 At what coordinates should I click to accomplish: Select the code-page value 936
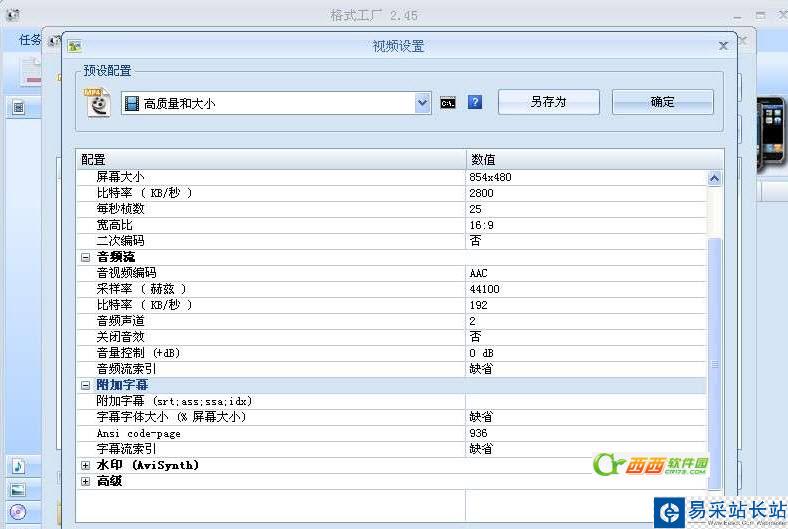[478, 434]
